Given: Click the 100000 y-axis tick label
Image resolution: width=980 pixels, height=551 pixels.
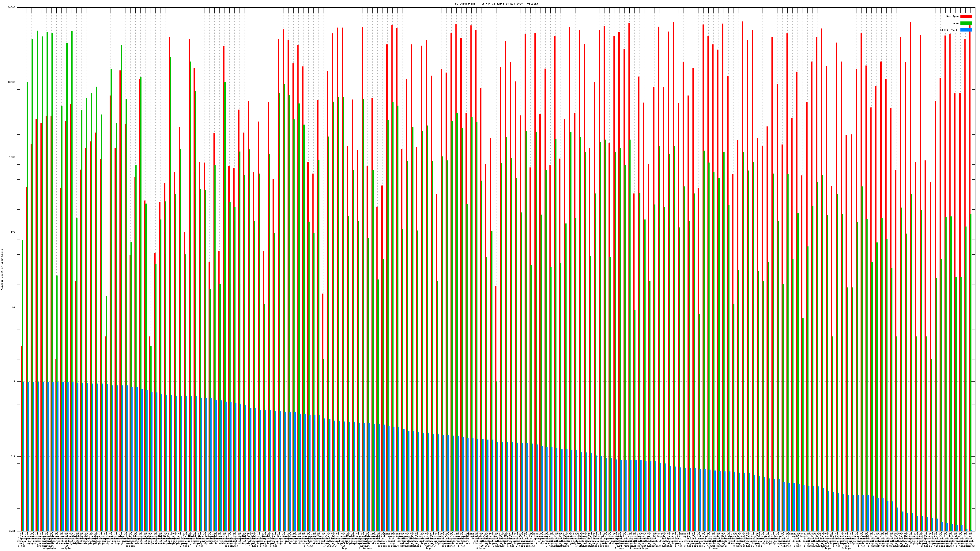Looking at the screenshot, I should tap(11, 8).
